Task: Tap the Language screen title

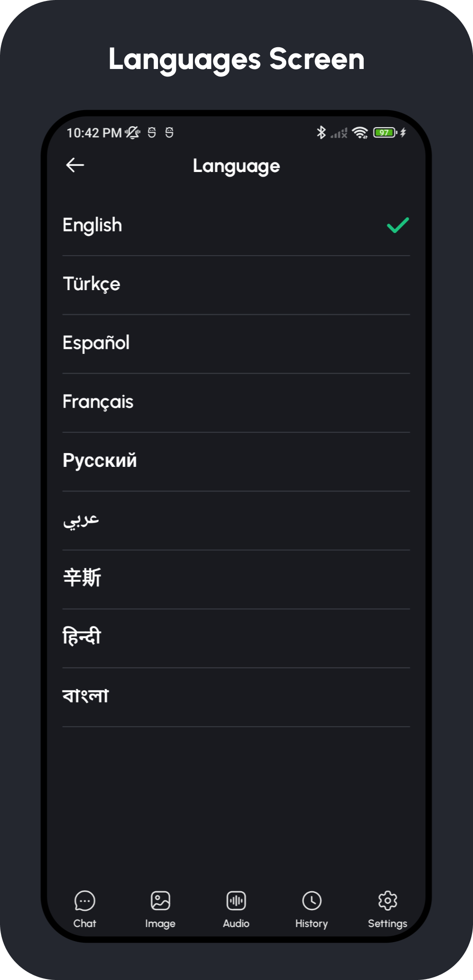Action: (x=236, y=166)
